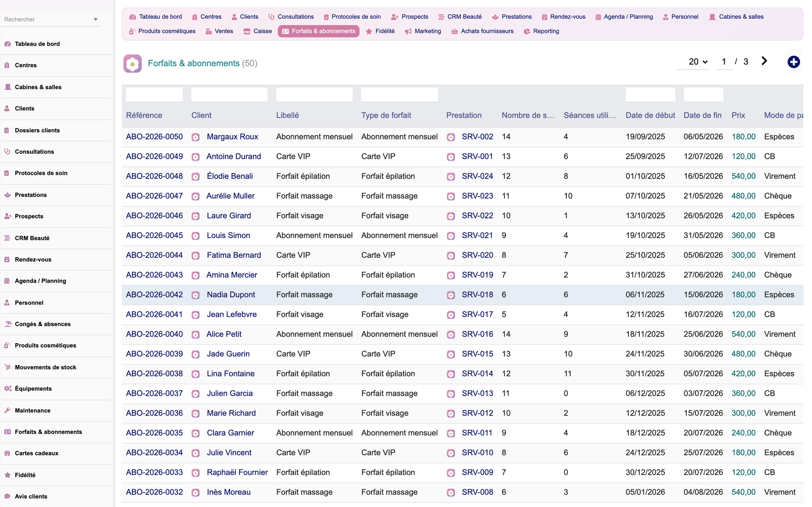This screenshot has height=507, width=812.
Task: Click the Libellé filter input field
Action: click(314, 95)
